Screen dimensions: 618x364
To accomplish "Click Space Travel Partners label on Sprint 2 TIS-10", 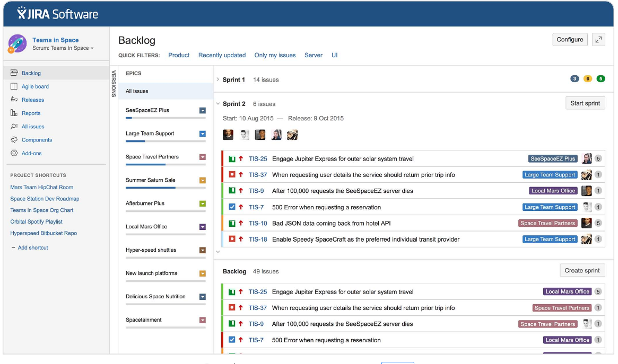I will coord(548,223).
